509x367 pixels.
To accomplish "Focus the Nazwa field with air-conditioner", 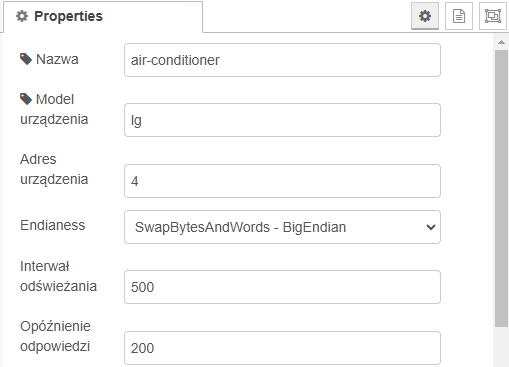I will [282, 60].
